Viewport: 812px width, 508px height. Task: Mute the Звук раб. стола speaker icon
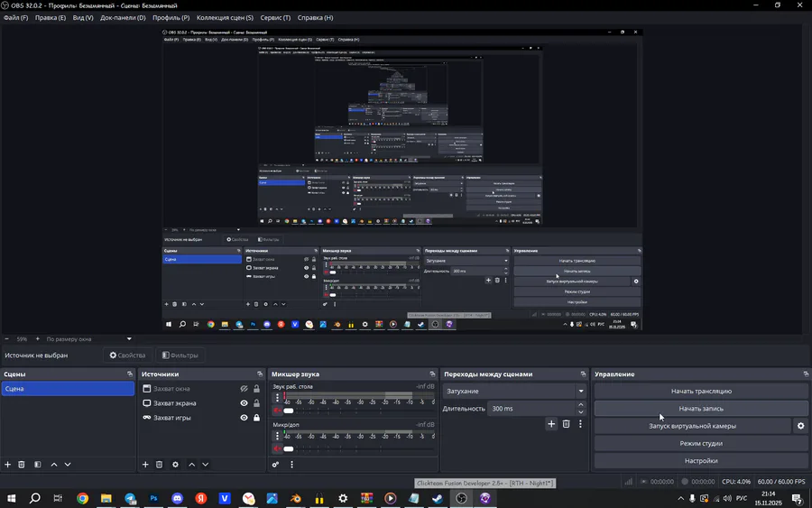coord(277,411)
